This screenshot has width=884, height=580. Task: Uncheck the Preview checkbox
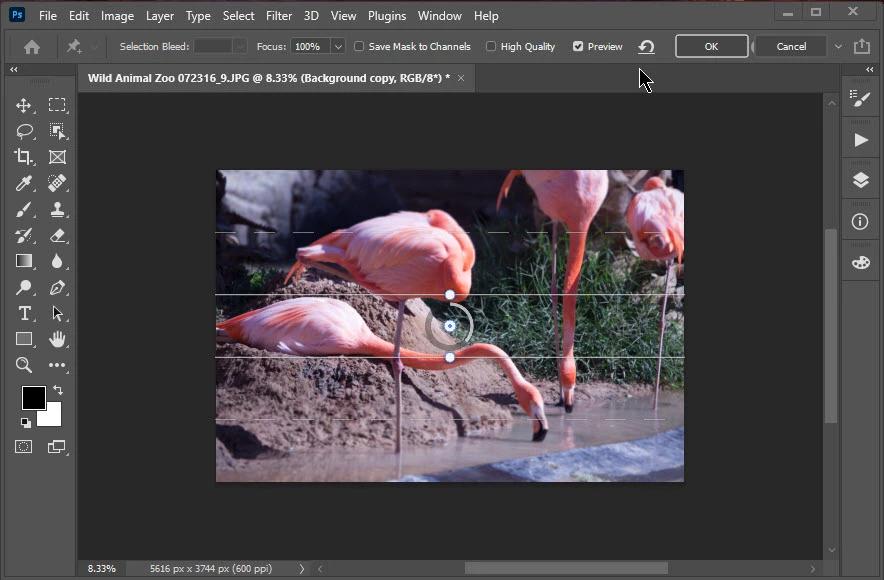[x=578, y=46]
